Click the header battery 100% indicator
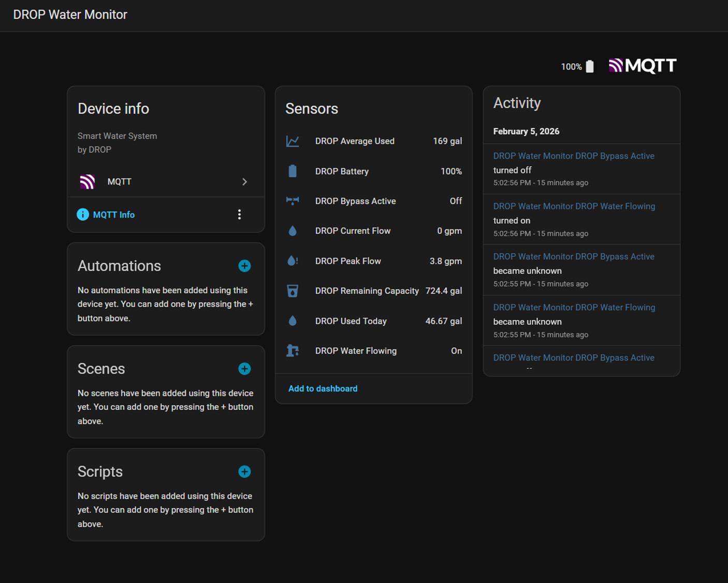Viewport: 728px width, 583px height. click(x=577, y=66)
